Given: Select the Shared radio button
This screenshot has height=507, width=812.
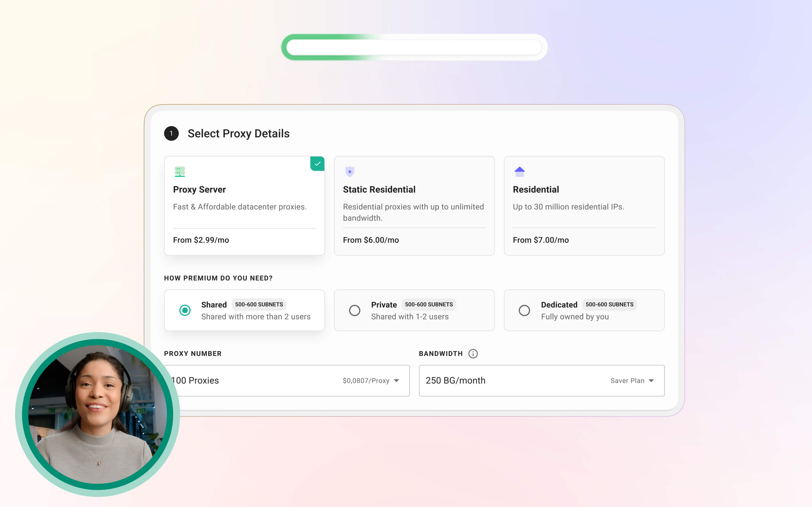Looking at the screenshot, I should [185, 310].
